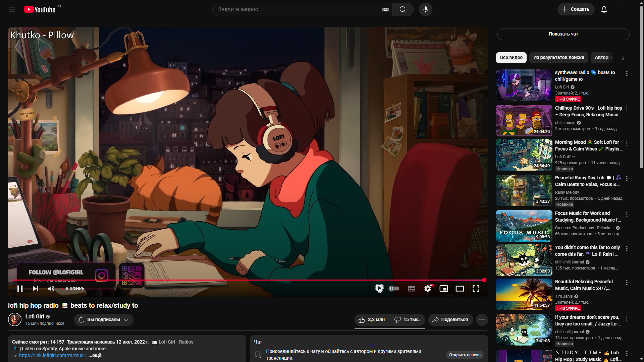
Task: Open the miniplayer
Action: [443, 289]
